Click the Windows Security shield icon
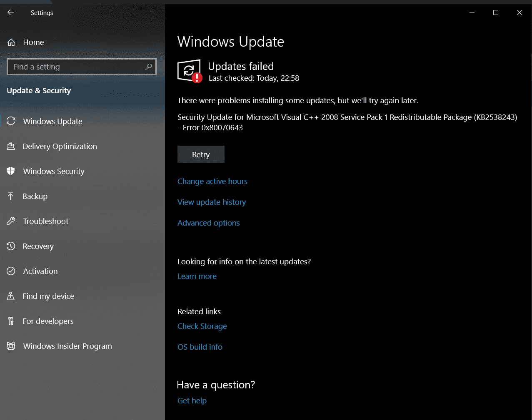 pyautogui.click(x=11, y=171)
